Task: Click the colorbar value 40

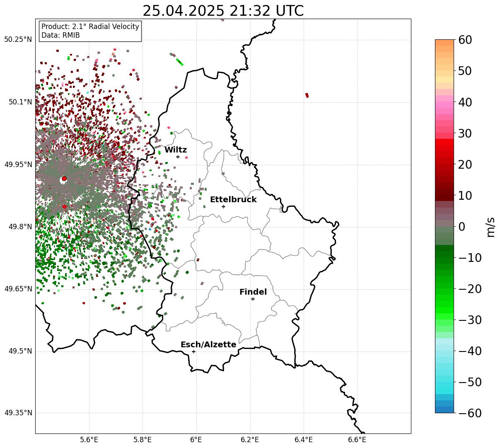Action: 465,102
